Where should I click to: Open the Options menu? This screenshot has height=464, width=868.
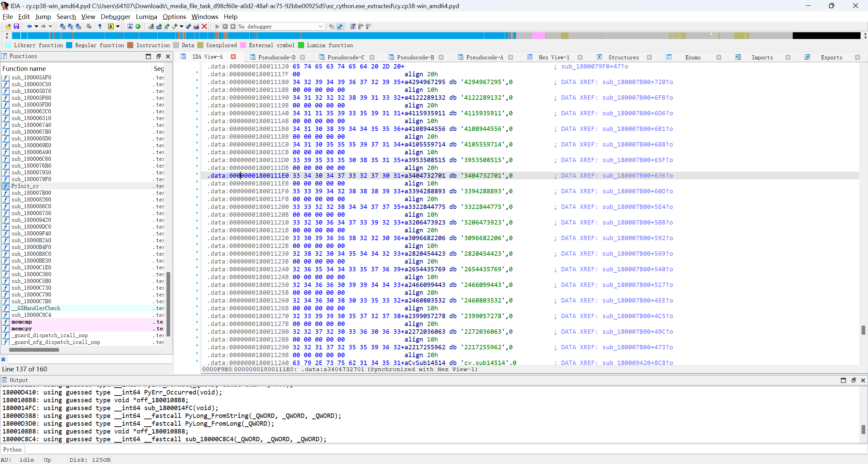coord(174,17)
